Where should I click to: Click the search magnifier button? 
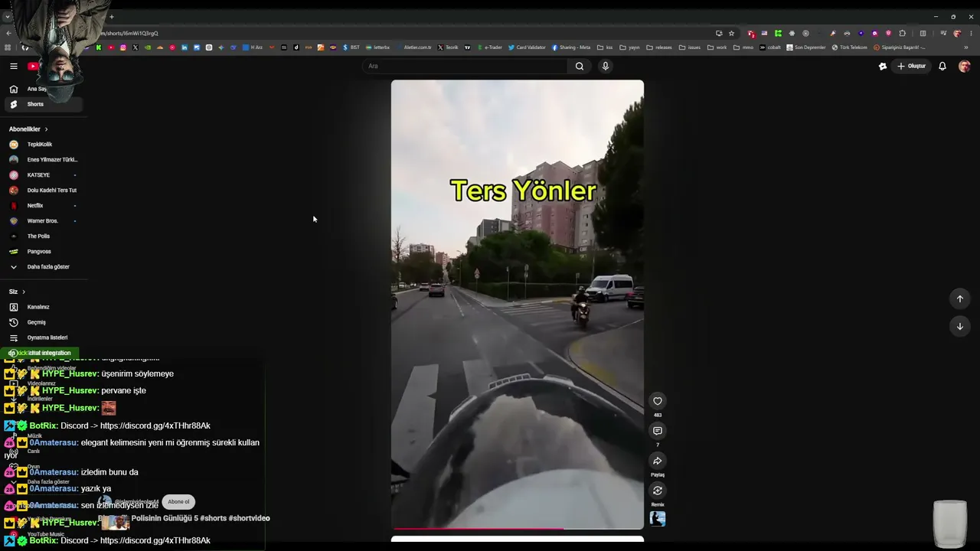coord(580,67)
